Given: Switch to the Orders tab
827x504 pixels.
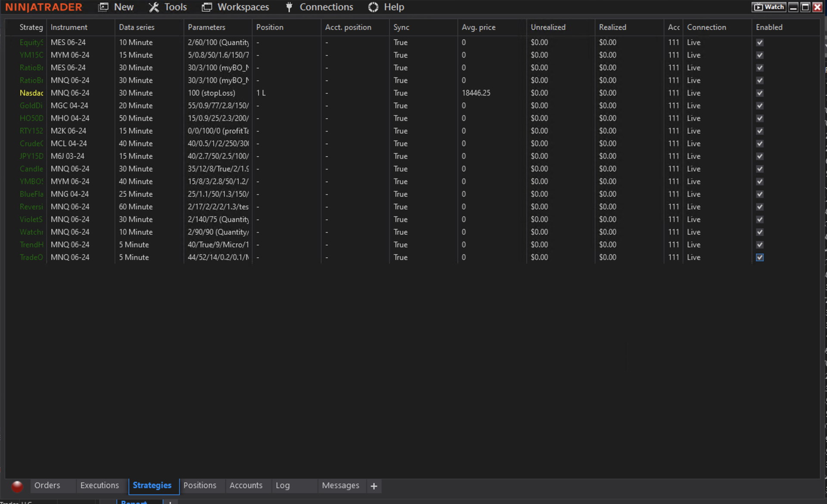Looking at the screenshot, I should point(47,485).
